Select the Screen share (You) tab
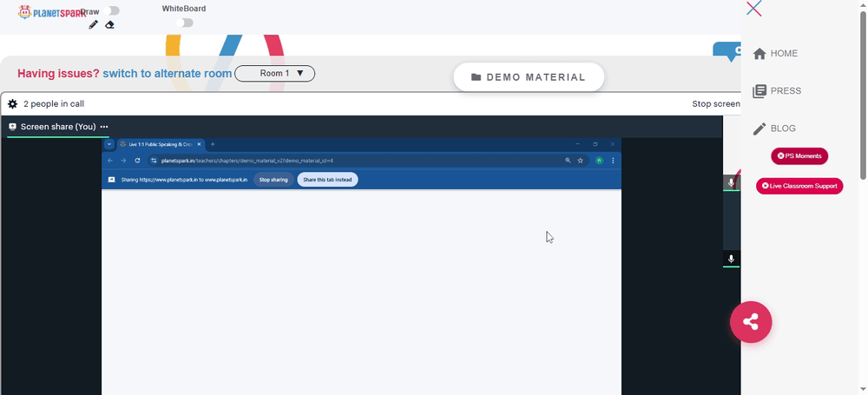 pos(52,127)
